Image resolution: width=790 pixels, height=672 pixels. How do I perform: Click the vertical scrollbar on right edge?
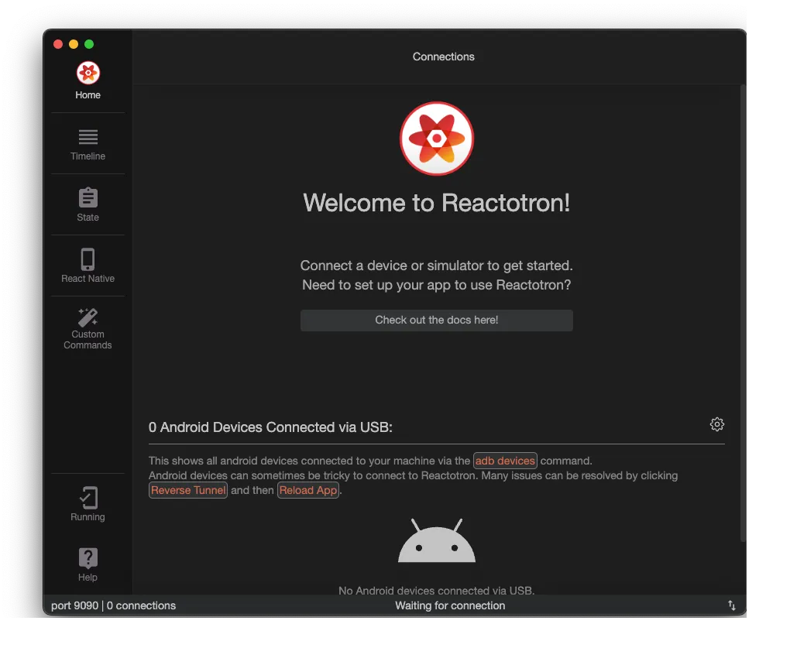tap(743, 312)
